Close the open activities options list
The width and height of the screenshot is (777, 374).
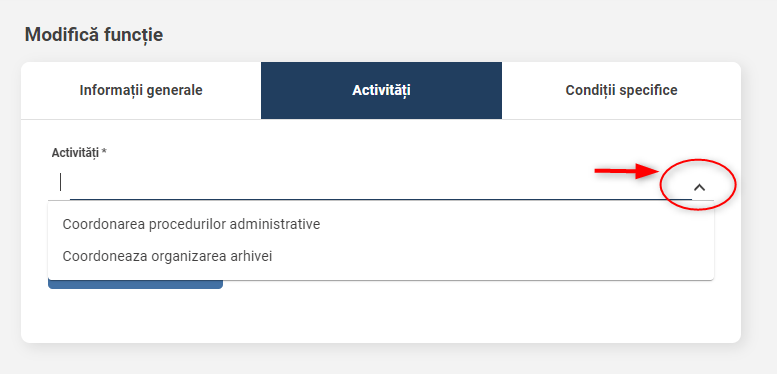click(x=699, y=187)
